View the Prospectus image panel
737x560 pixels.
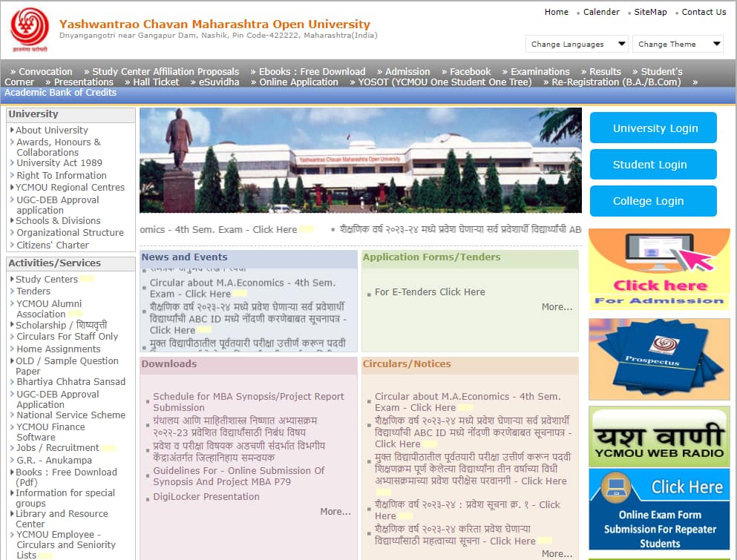[658, 359]
